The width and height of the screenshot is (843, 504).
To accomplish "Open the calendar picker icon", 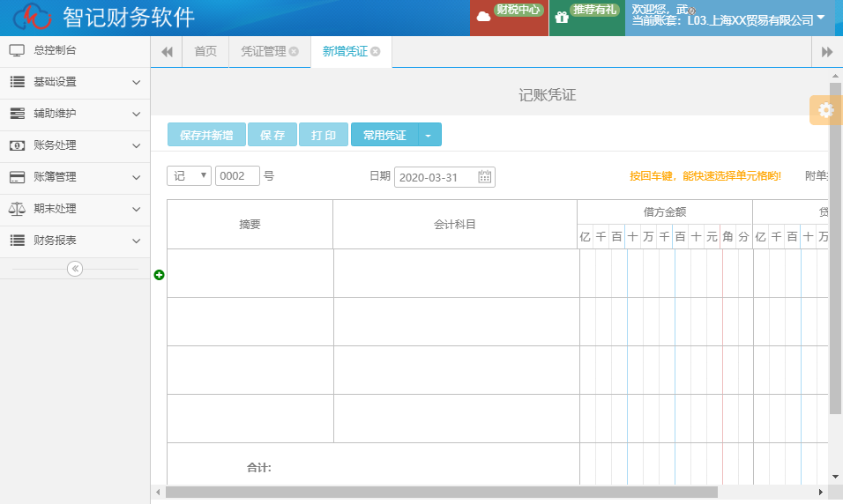I will pos(484,176).
